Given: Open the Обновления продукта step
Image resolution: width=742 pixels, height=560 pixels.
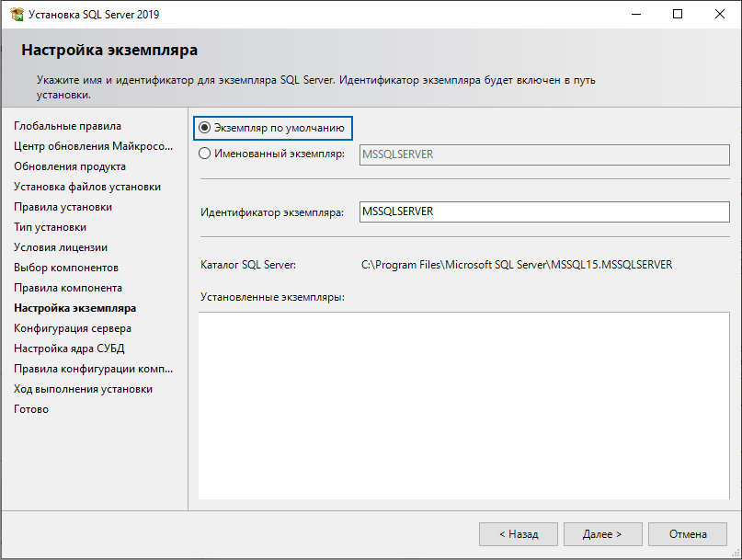Looking at the screenshot, I should (70, 166).
